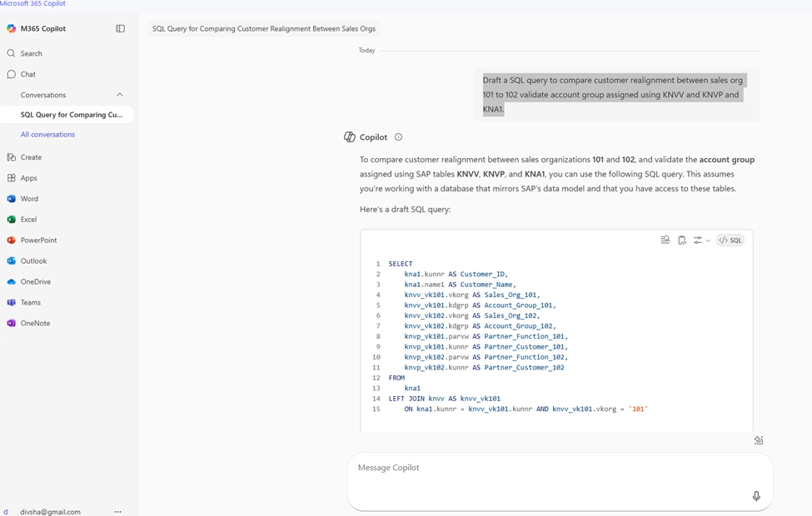Click the copy code icon above the SQL block
This screenshot has height=516, width=812.
coord(682,240)
